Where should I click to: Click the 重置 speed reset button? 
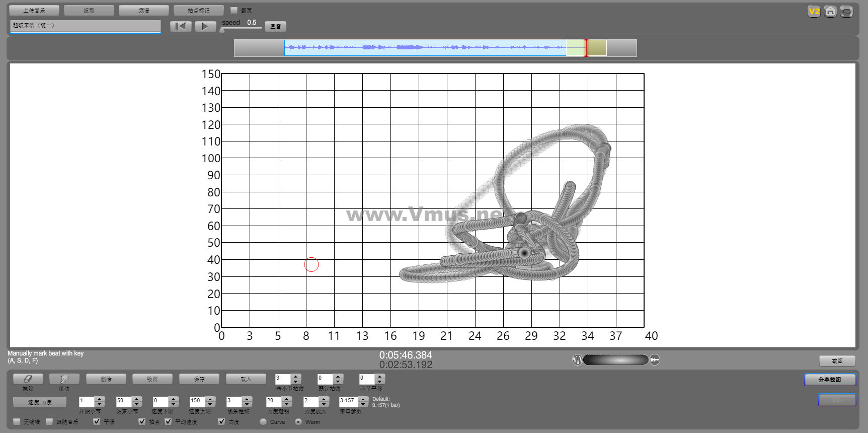pyautogui.click(x=275, y=26)
